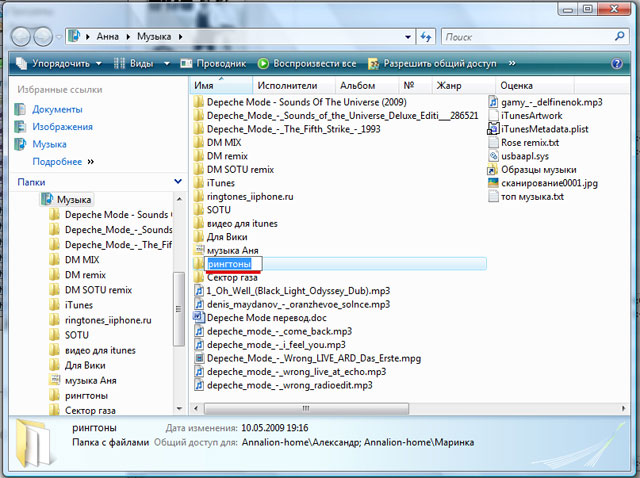Click the music folder icon in address bar

pos(74,36)
